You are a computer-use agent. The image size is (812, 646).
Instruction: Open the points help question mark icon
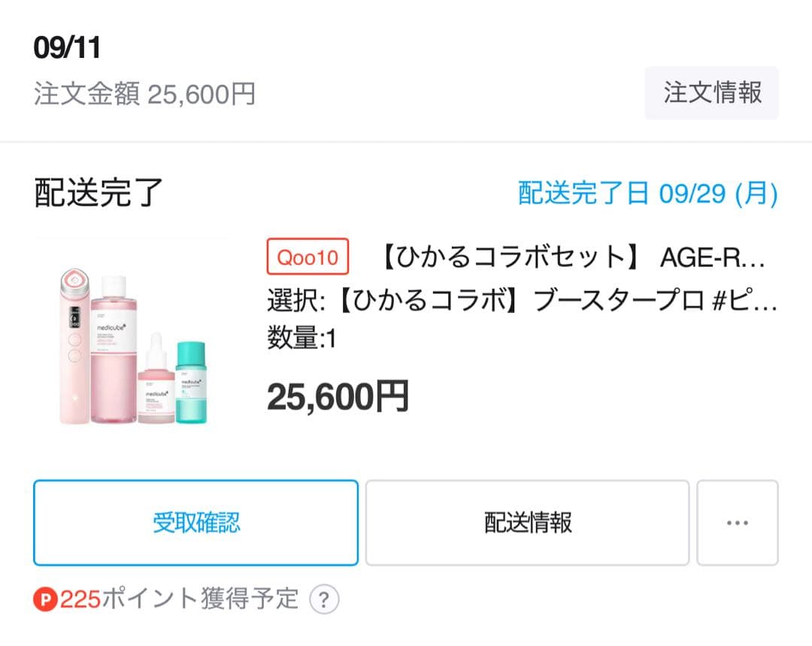323,599
